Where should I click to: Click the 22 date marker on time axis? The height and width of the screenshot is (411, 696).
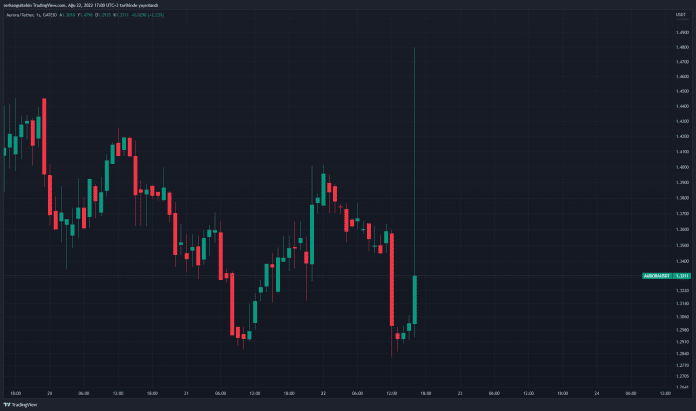click(x=323, y=394)
